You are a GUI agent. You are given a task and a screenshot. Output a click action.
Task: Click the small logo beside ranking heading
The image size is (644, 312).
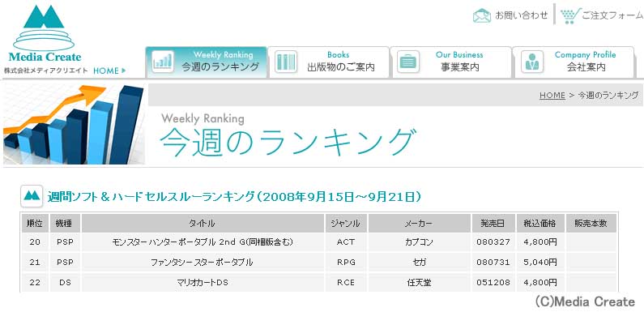coord(32,196)
